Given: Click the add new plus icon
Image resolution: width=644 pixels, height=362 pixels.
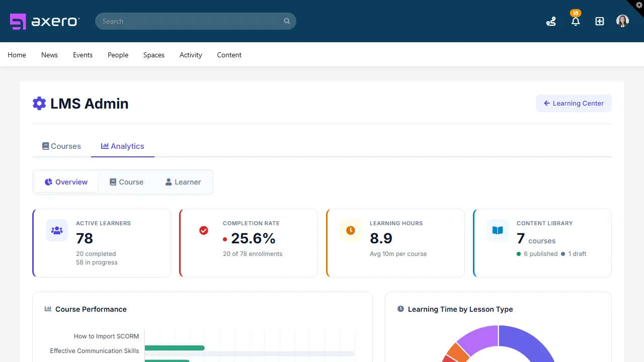Looking at the screenshot, I should click(599, 21).
